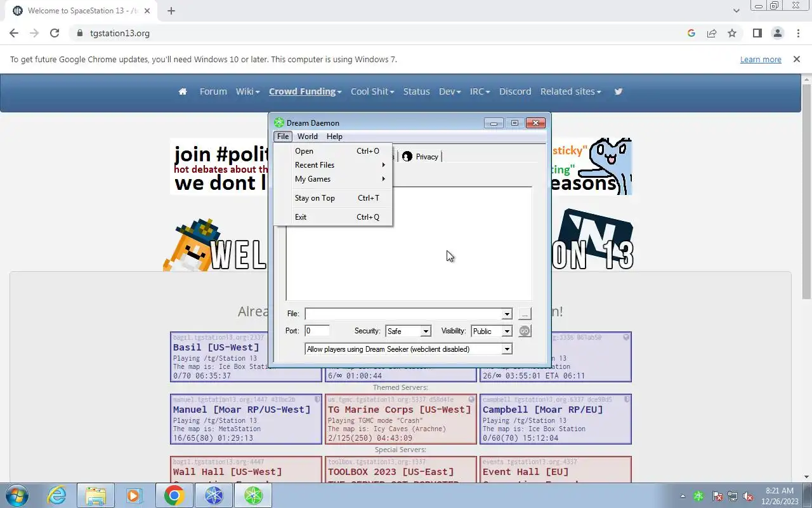
Task: Click the muted volume tray icon
Action: point(749,496)
